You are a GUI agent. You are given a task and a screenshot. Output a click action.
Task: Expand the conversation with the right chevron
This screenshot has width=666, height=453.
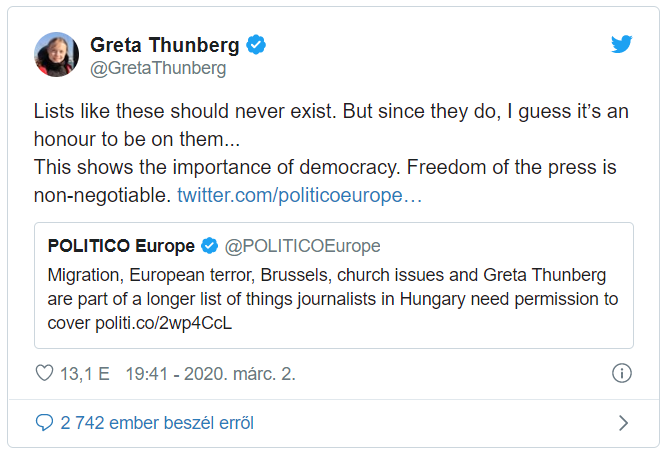(x=623, y=423)
